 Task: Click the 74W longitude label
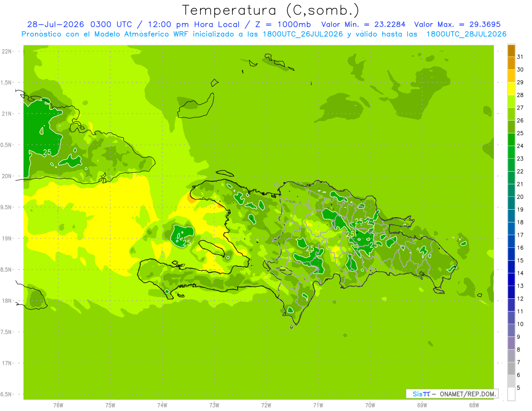pos(162,405)
